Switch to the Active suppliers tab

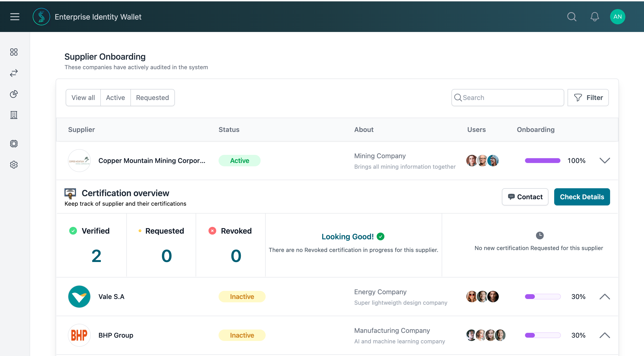click(x=116, y=97)
